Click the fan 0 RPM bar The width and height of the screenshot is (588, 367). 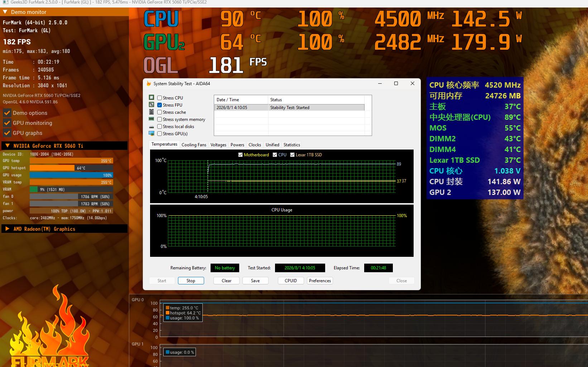coord(71,196)
